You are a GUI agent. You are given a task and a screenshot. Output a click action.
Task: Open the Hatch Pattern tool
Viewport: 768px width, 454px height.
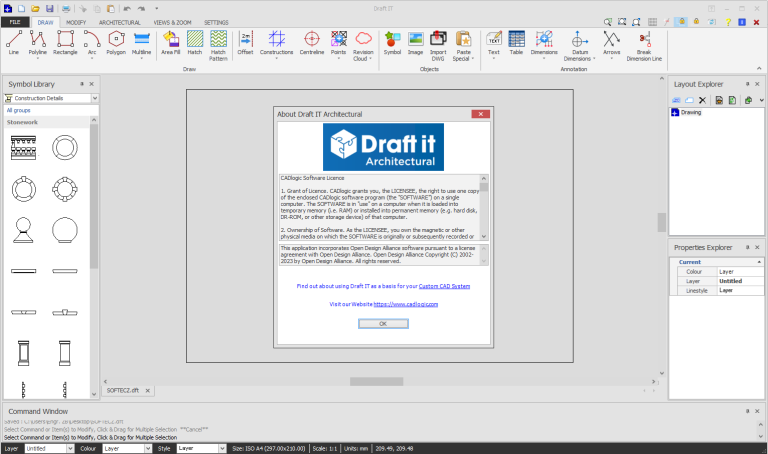point(218,45)
